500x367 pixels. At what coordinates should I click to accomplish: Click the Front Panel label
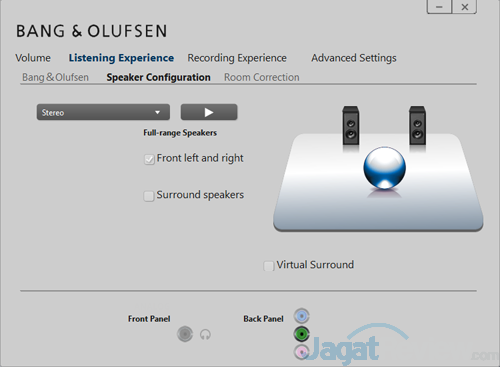(x=149, y=319)
